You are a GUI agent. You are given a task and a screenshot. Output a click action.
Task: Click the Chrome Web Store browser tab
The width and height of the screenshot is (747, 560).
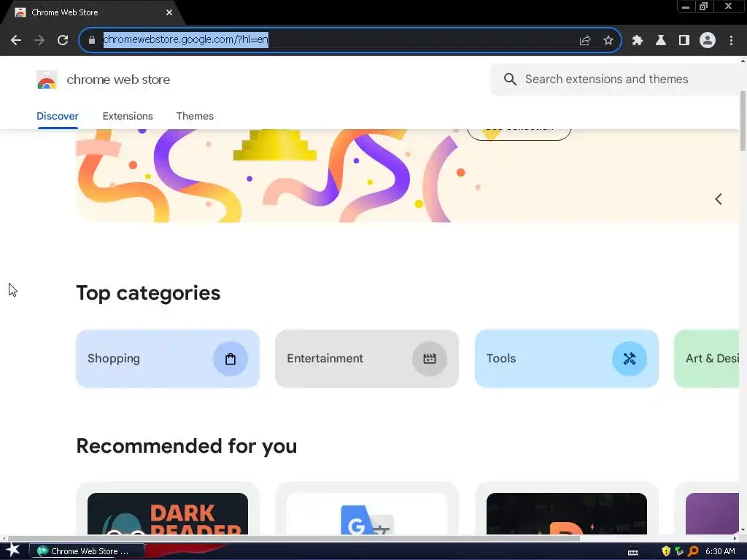pos(93,12)
